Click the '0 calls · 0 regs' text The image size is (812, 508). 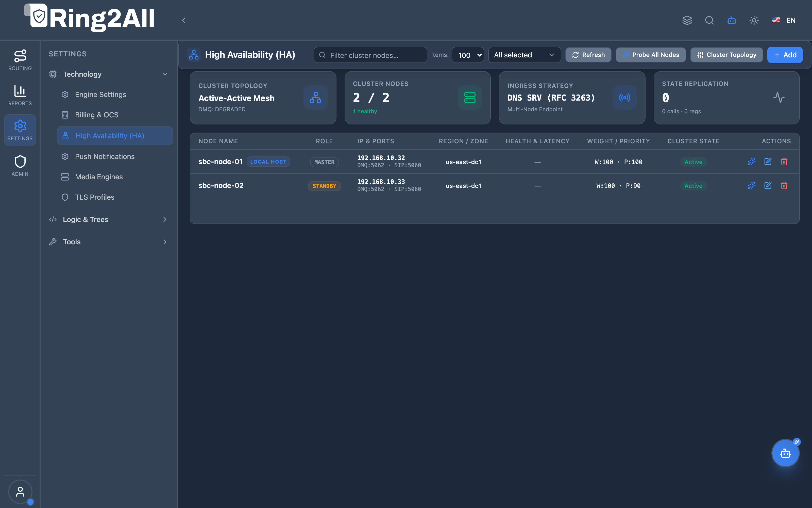click(x=681, y=111)
